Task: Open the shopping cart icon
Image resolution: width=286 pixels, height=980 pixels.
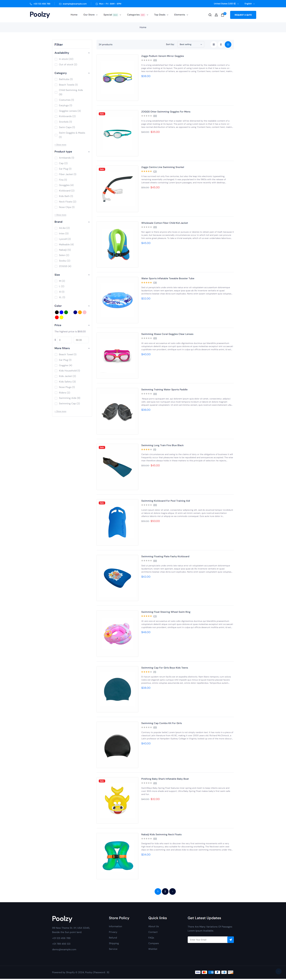Action: click(x=223, y=15)
